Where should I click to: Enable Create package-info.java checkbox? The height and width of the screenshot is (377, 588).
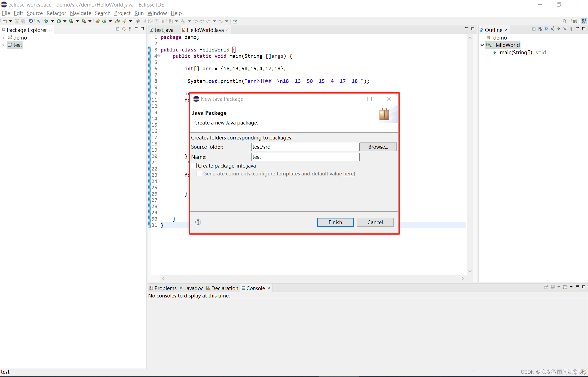[194, 166]
